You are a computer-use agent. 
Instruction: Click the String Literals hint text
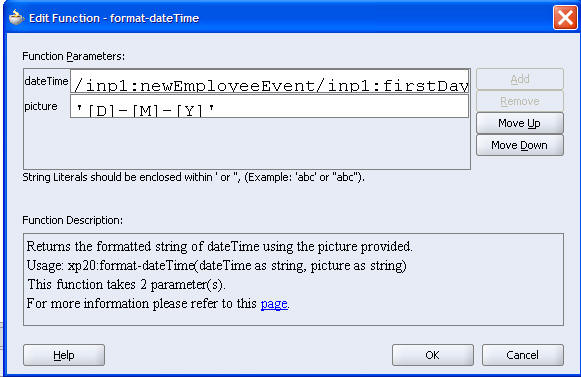pyautogui.click(x=193, y=177)
